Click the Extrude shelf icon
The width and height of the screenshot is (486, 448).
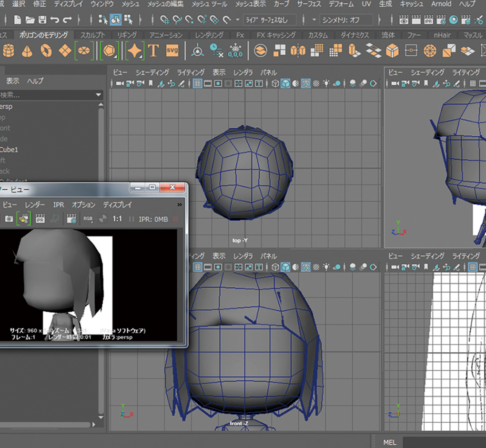pyautogui.click(x=354, y=51)
